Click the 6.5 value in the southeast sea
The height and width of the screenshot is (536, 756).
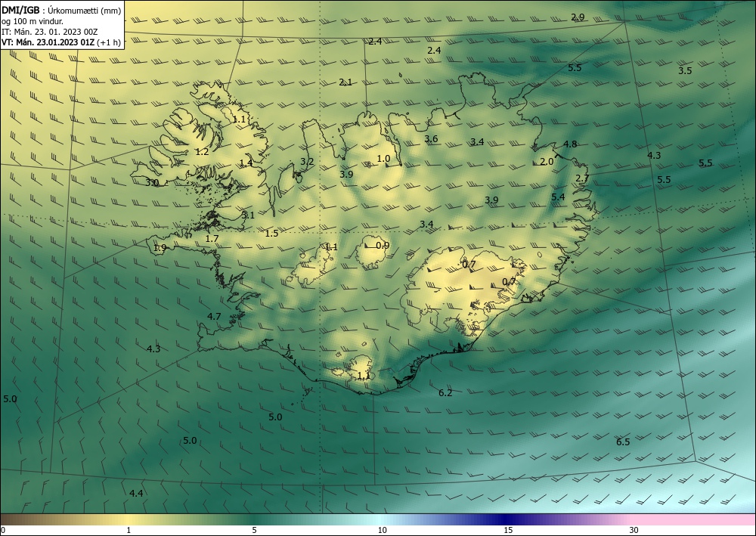tap(623, 442)
